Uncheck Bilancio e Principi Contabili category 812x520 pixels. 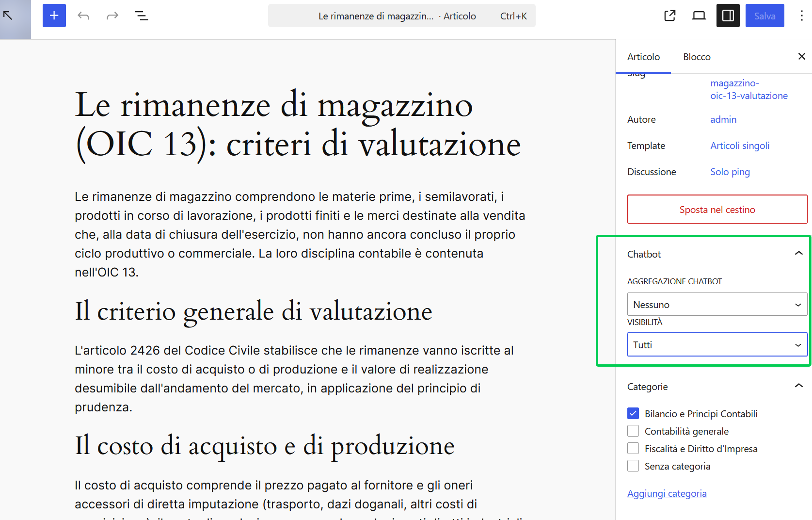[x=633, y=413]
